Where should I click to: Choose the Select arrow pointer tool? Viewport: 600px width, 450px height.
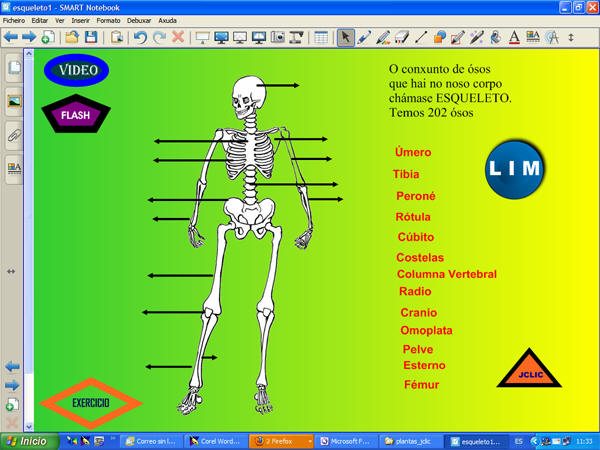pyautogui.click(x=345, y=38)
